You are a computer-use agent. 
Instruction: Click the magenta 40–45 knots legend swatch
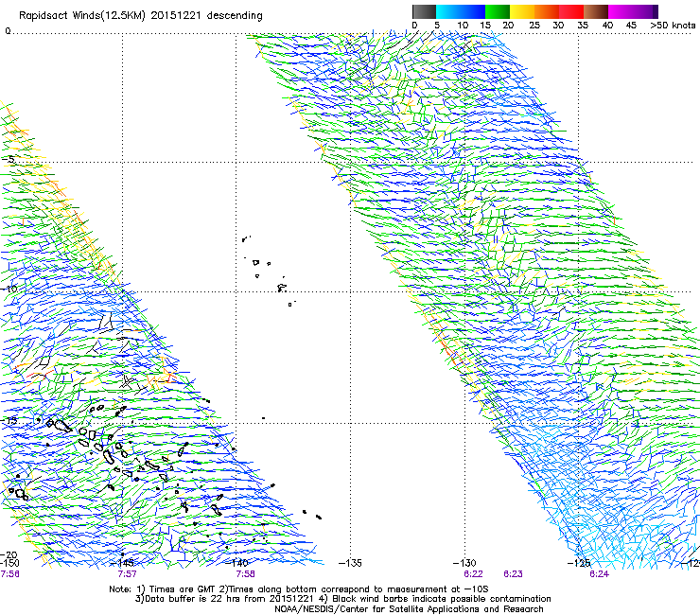coord(621,11)
